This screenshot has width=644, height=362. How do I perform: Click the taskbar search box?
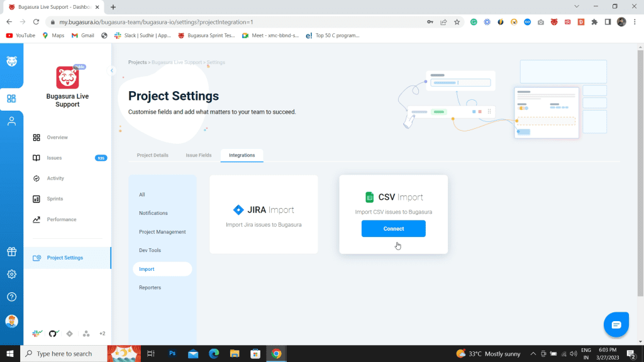tap(64, 353)
